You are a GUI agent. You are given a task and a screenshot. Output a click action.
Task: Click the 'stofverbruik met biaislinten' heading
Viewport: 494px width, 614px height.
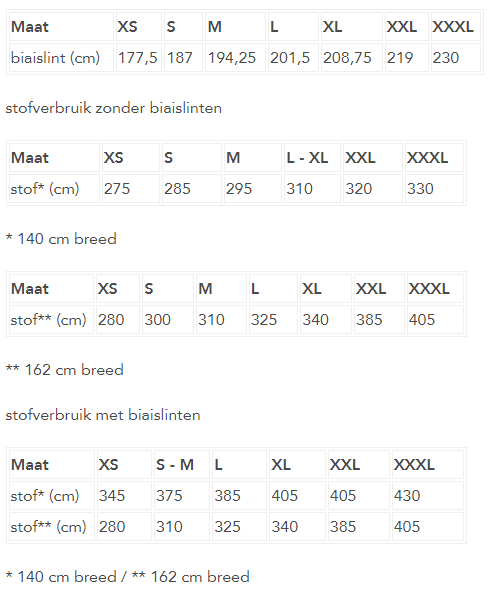(x=103, y=415)
